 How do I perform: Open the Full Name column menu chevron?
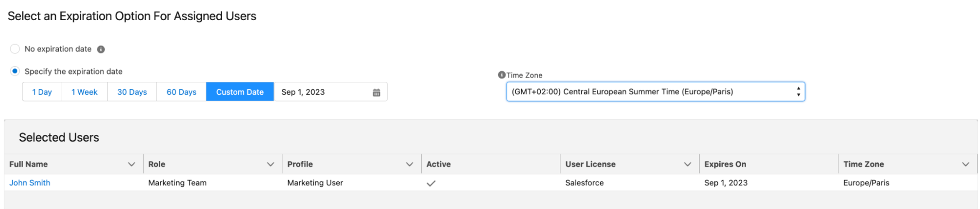click(x=131, y=164)
